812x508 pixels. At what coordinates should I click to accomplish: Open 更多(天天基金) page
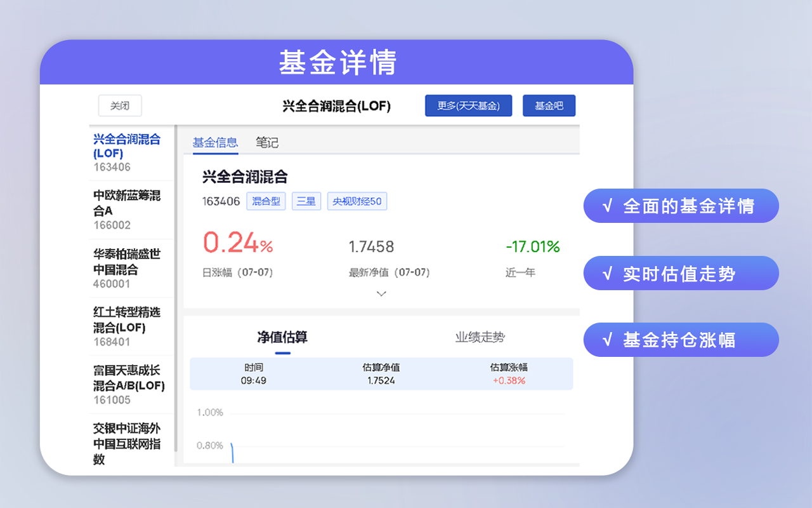pos(468,105)
